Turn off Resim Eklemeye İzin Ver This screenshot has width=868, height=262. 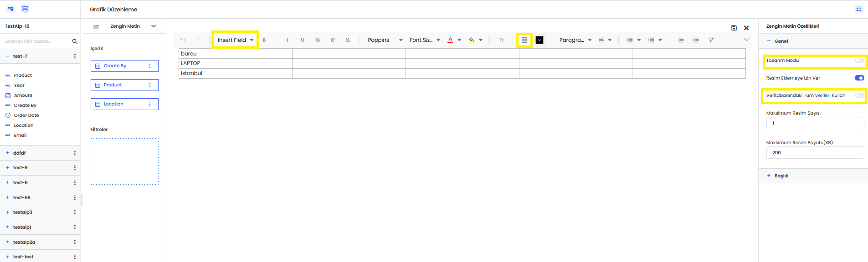point(859,78)
